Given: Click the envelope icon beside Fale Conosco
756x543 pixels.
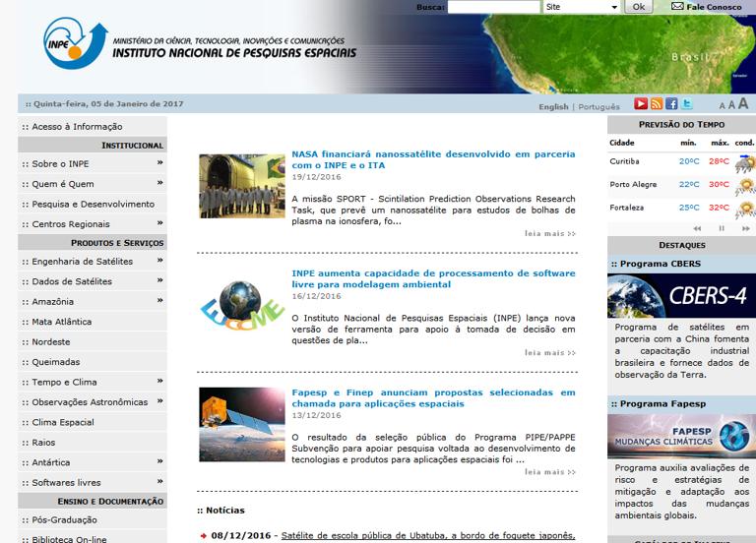Looking at the screenshot, I should coord(677,6).
